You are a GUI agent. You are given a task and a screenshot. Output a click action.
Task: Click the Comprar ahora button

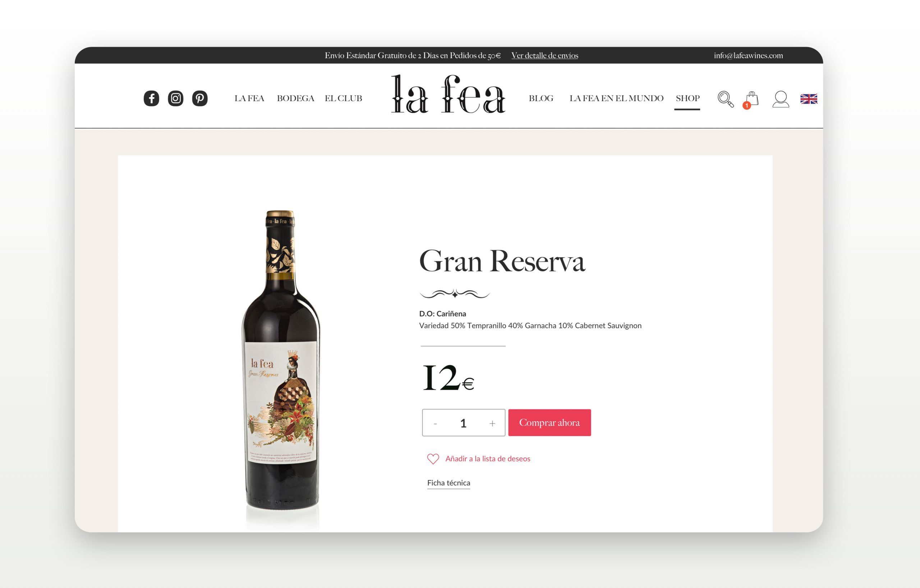(549, 423)
